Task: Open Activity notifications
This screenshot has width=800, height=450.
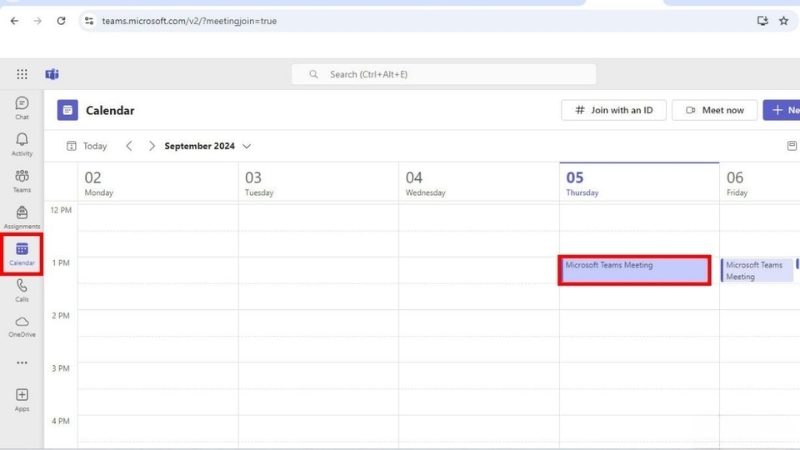Action: (22, 145)
